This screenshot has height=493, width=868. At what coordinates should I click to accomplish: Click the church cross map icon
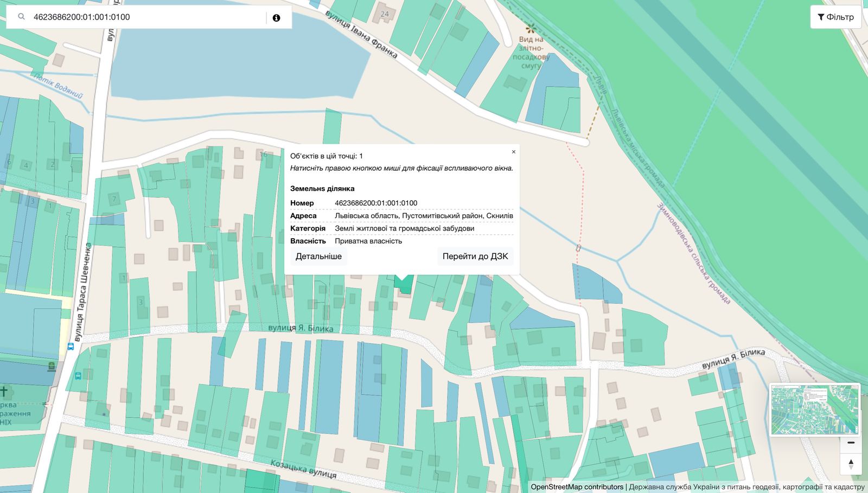click(4, 392)
